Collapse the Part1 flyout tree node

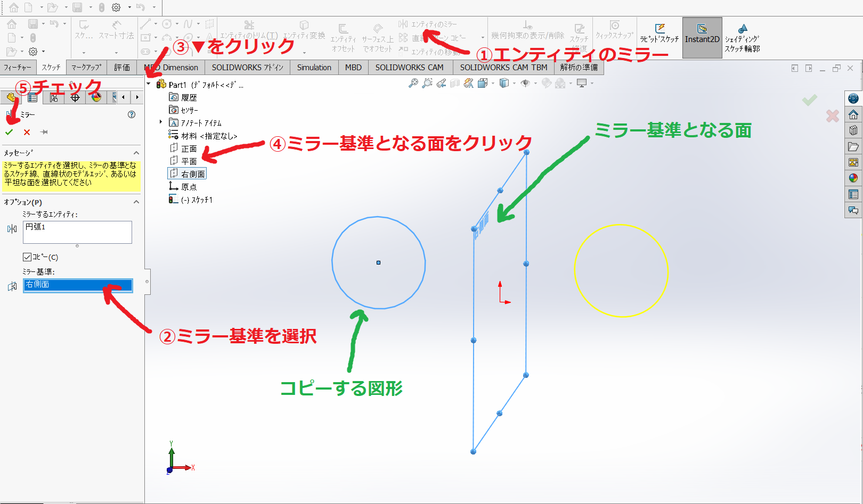pos(149,84)
